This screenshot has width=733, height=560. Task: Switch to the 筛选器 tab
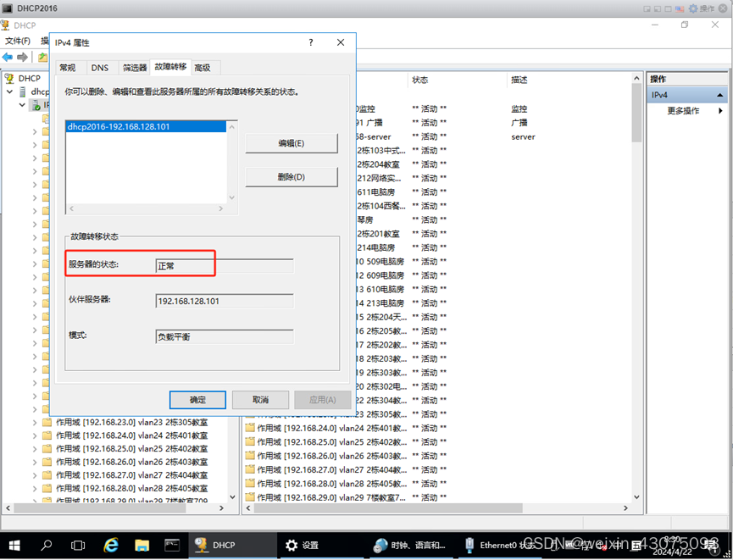coord(134,68)
